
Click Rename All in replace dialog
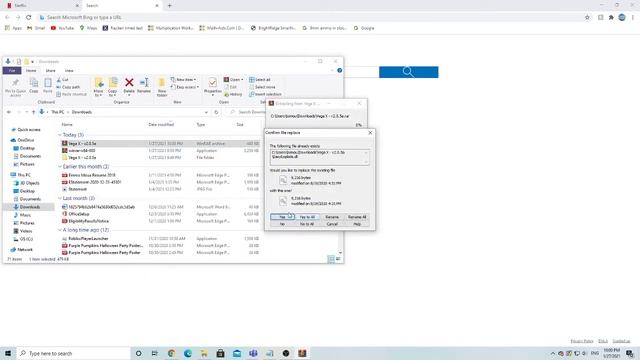click(x=357, y=217)
